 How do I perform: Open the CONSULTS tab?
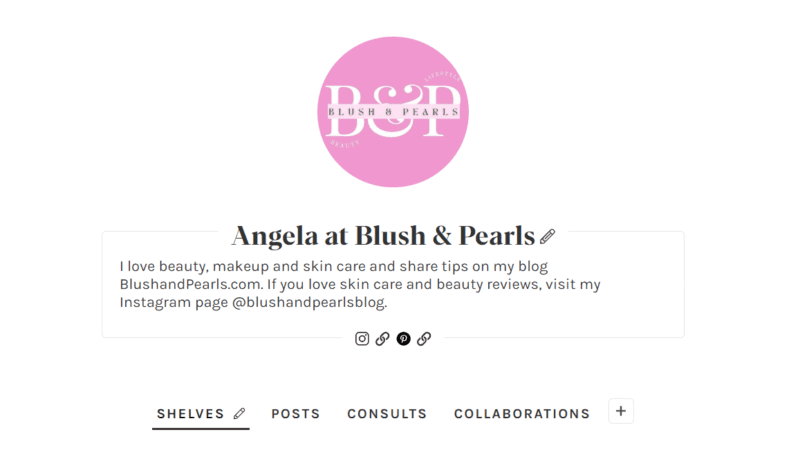click(x=387, y=414)
